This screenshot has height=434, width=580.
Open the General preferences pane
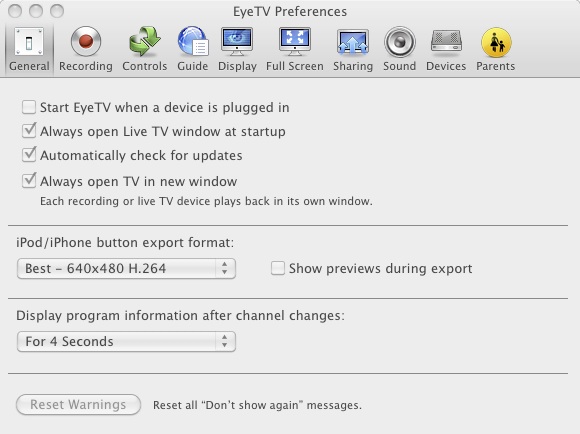tap(29, 50)
